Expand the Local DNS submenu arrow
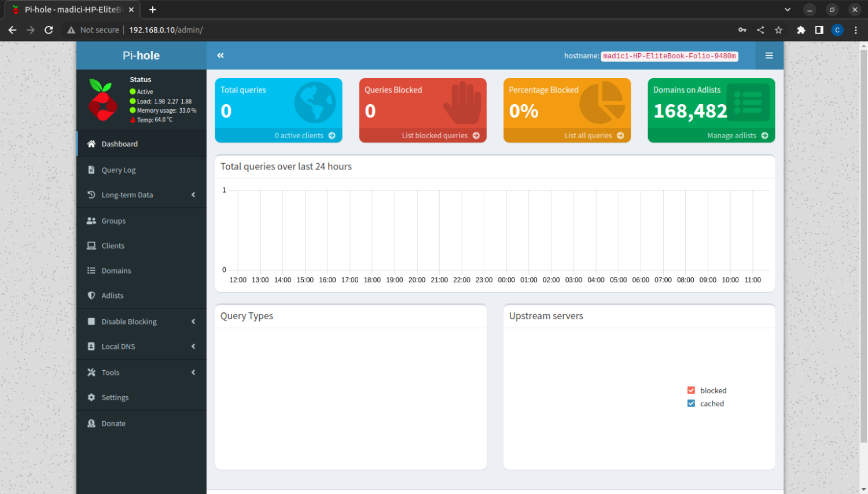This screenshot has width=868, height=494. (x=193, y=346)
